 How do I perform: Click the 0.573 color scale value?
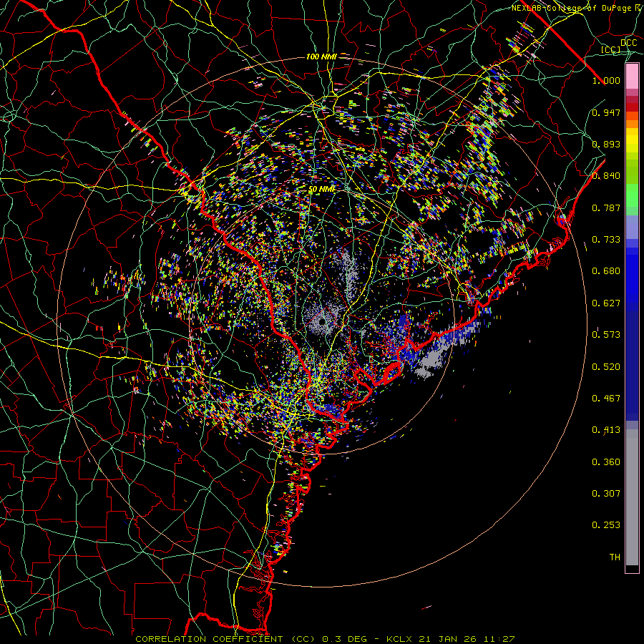[606, 335]
